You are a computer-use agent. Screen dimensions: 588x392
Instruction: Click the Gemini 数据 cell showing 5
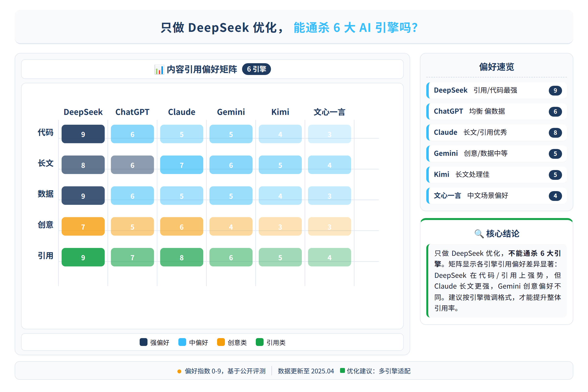tap(231, 196)
